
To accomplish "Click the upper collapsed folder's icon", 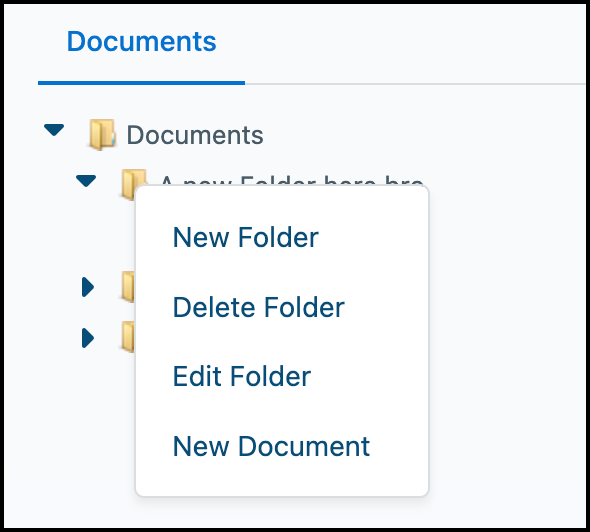I will (128, 287).
